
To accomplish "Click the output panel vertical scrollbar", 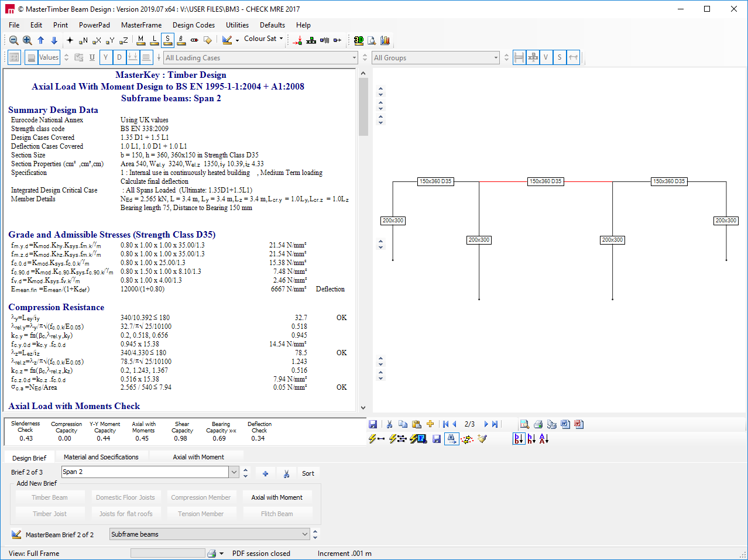I will pyautogui.click(x=363, y=241).
